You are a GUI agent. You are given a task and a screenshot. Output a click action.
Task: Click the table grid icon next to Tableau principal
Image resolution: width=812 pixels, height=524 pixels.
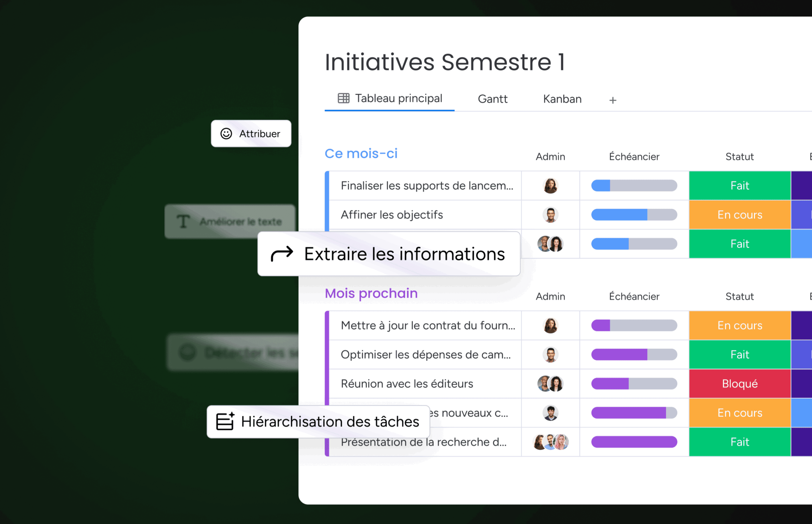pyautogui.click(x=343, y=98)
